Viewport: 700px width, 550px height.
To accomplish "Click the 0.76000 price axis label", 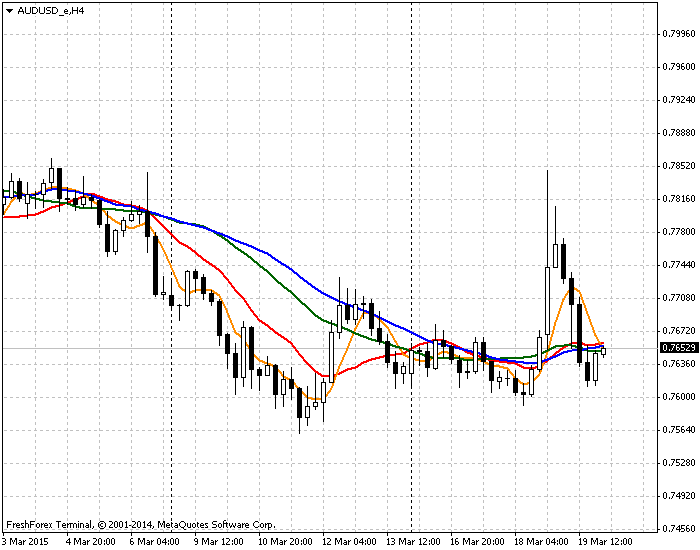I will (x=679, y=397).
